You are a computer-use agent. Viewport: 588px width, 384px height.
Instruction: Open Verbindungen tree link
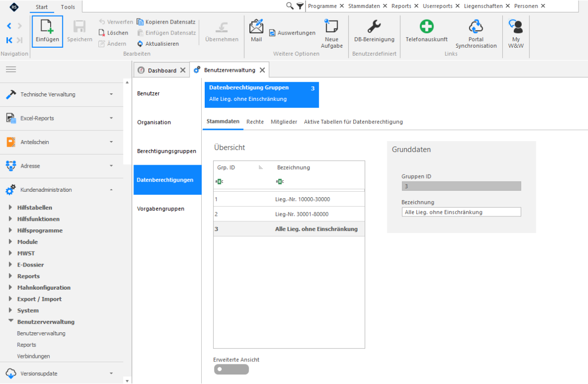click(34, 356)
